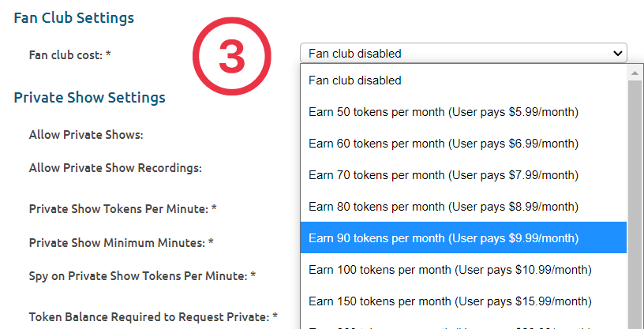Click Spy on Private Show Tokens label
This screenshot has width=644, height=329.
pos(142,275)
